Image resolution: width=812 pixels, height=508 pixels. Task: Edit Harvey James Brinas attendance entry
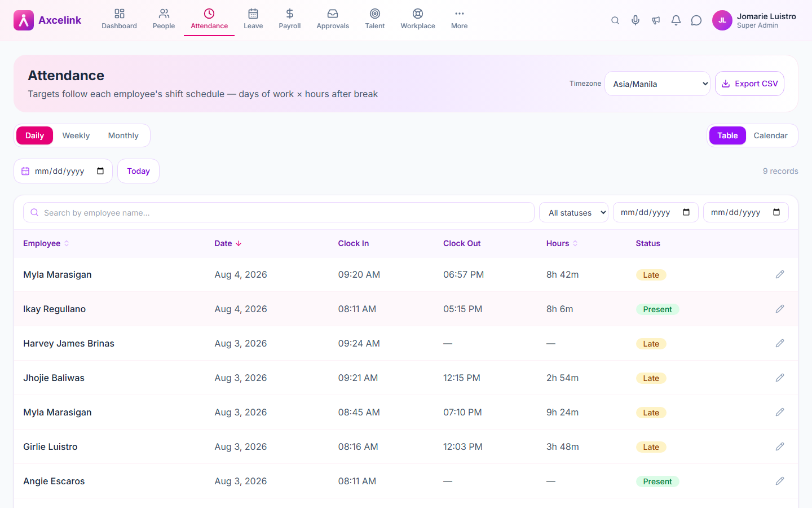coord(780,343)
